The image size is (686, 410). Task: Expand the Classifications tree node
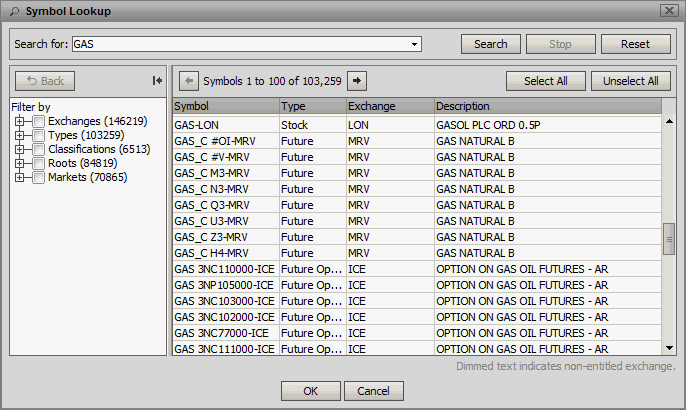click(x=20, y=149)
